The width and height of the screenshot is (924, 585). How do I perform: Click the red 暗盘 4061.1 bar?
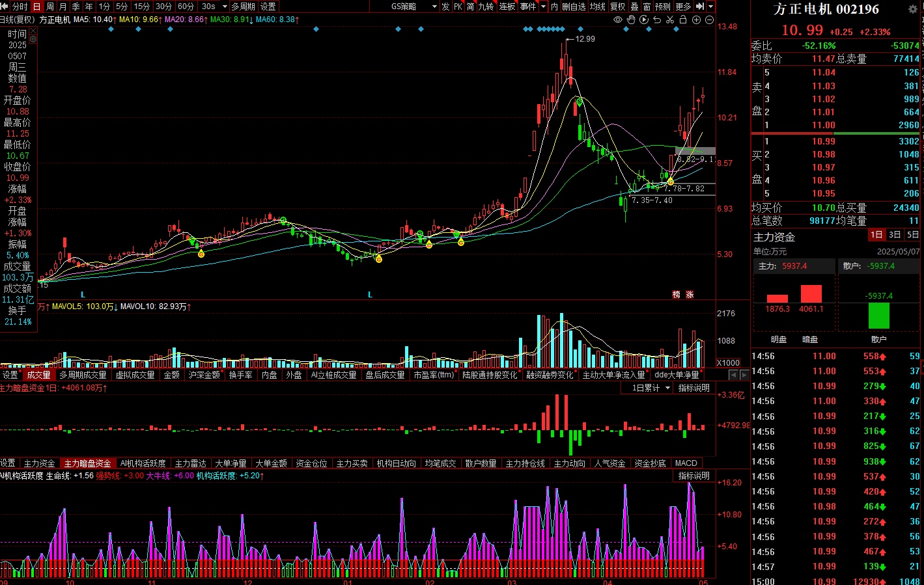coord(811,294)
